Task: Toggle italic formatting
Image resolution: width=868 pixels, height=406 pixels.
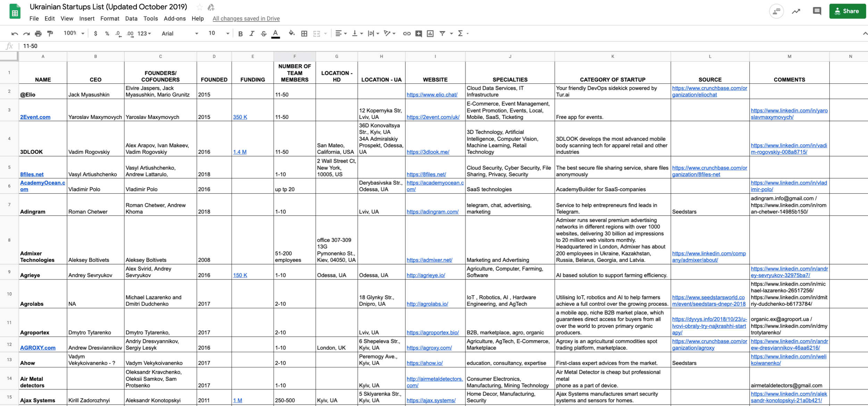Action: 252,33
